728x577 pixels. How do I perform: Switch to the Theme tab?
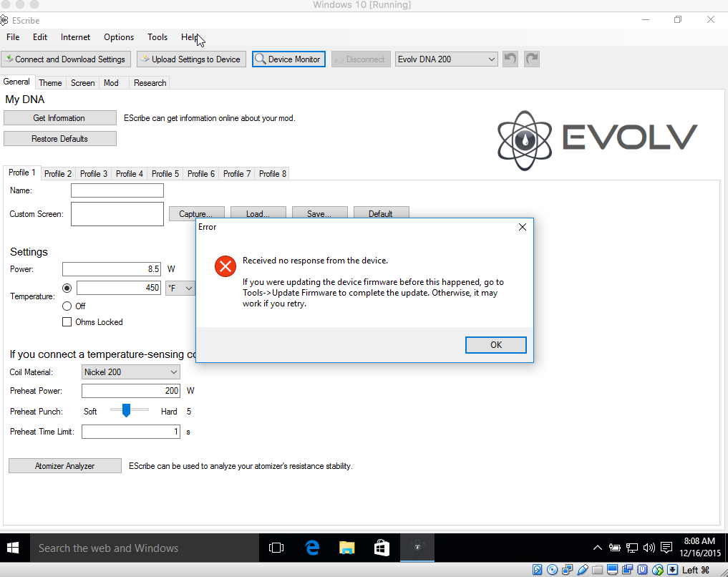click(50, 82)
